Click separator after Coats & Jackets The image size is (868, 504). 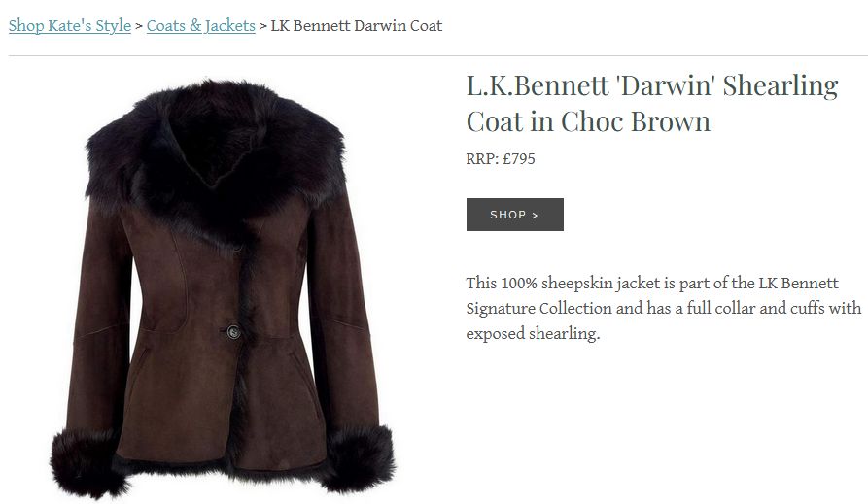point(263,26)
